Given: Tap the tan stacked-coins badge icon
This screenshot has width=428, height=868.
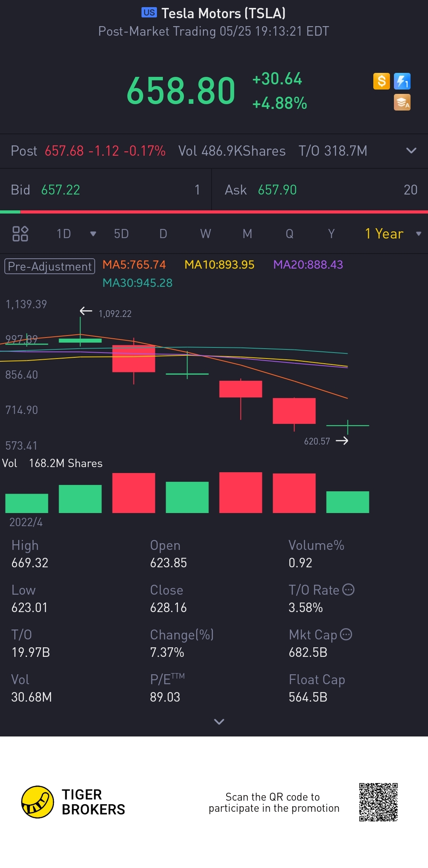Looking at the screenshot, I should click(x=402, y=102).
